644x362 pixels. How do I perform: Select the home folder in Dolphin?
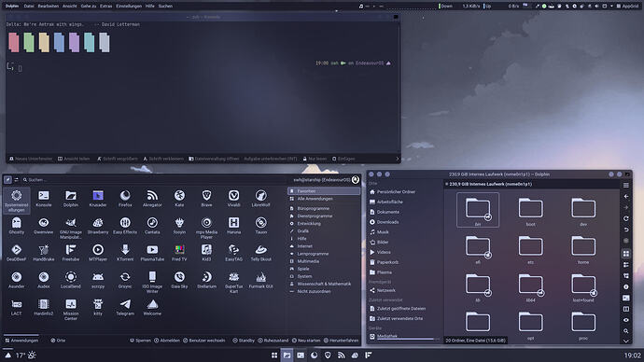pos(583,250)
